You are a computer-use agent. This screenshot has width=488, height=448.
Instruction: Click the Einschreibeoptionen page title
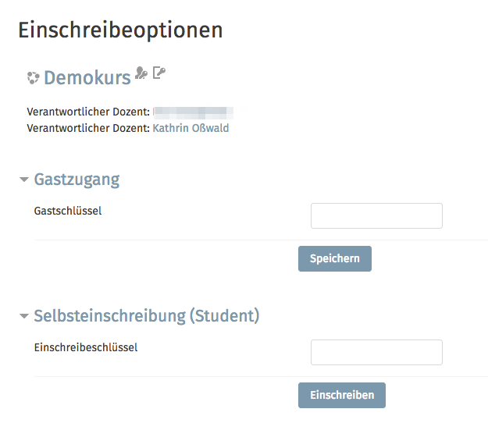120,30
